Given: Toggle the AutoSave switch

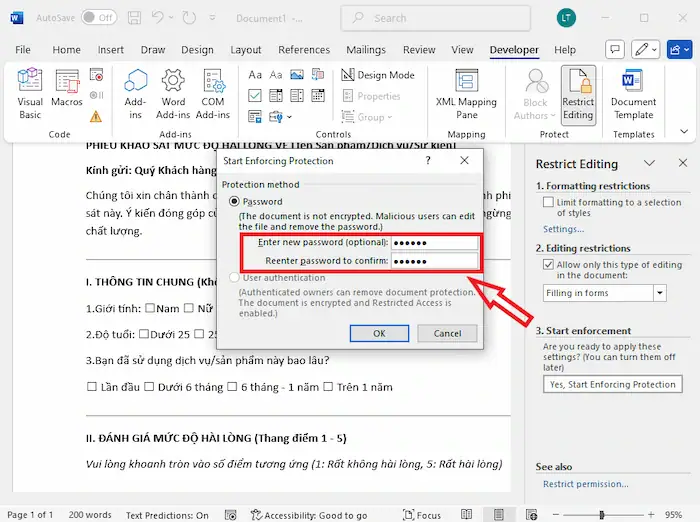Looking at the screenshot, I should coord(98,18).
